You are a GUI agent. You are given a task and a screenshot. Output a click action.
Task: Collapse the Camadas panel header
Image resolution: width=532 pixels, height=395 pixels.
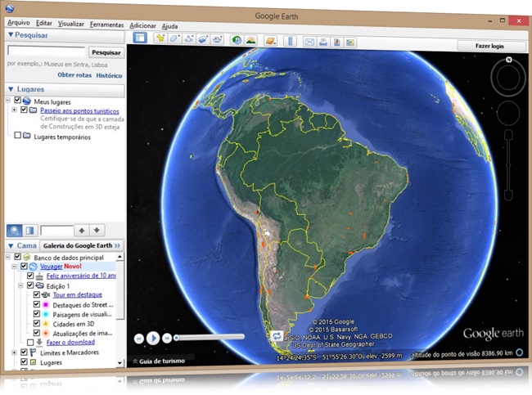click(11, 246)
